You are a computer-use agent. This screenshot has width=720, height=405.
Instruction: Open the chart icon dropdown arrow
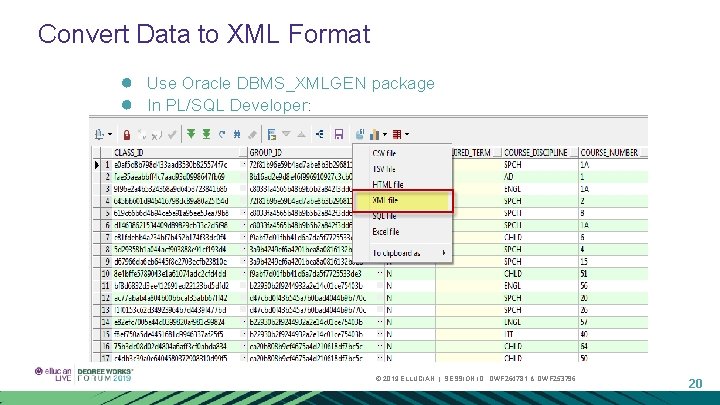click(385, 135)
